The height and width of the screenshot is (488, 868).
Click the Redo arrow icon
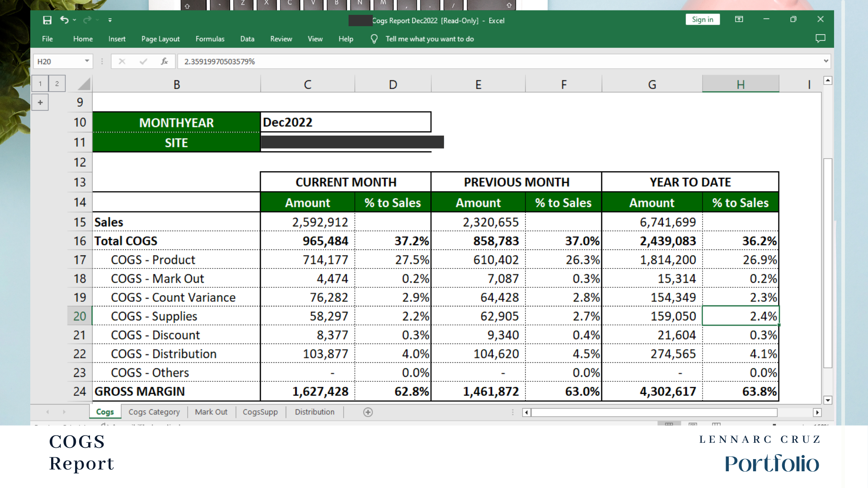(x=87, y=20)
